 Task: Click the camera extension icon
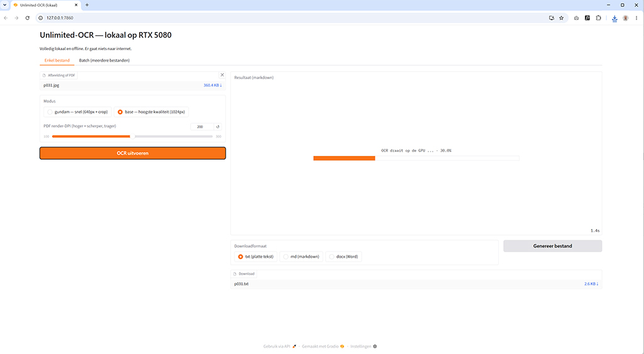(576, 18)
